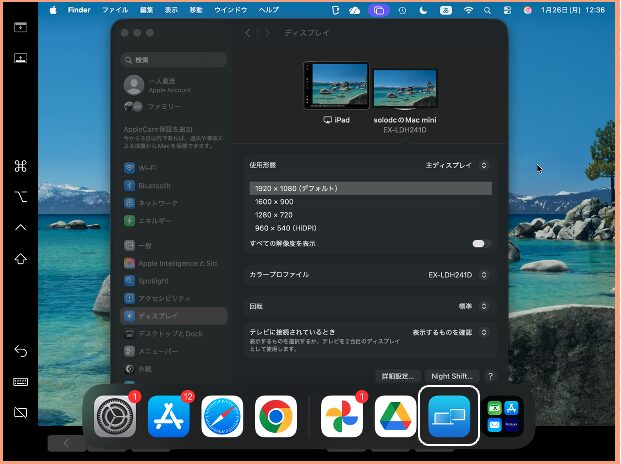
Task: Open the カラープロファイル dropdown
Action: 458,274
